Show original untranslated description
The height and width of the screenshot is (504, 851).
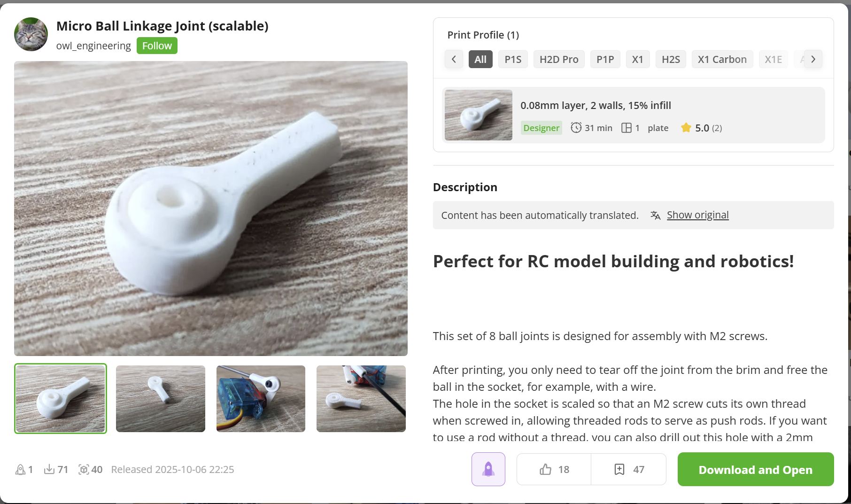[697, 215]
